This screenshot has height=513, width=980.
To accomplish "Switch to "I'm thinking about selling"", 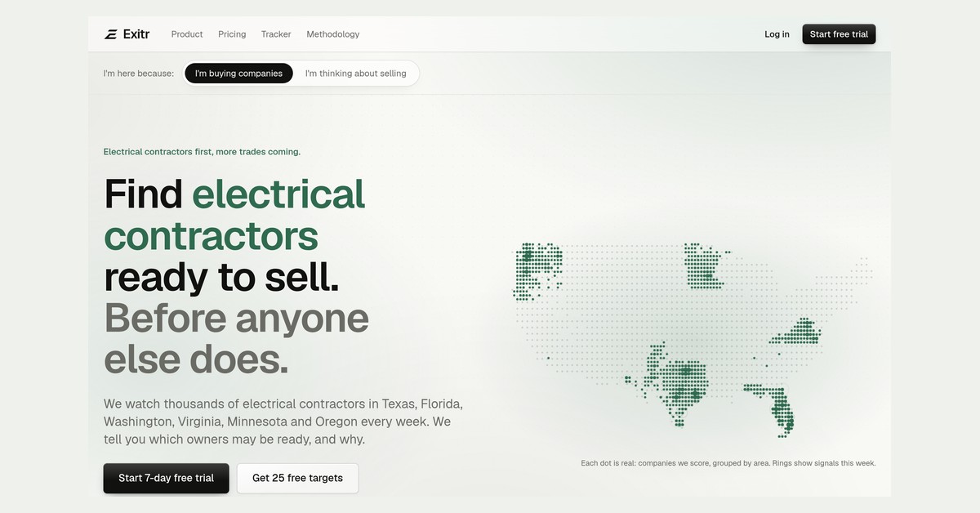I will (x=355, y=74).
